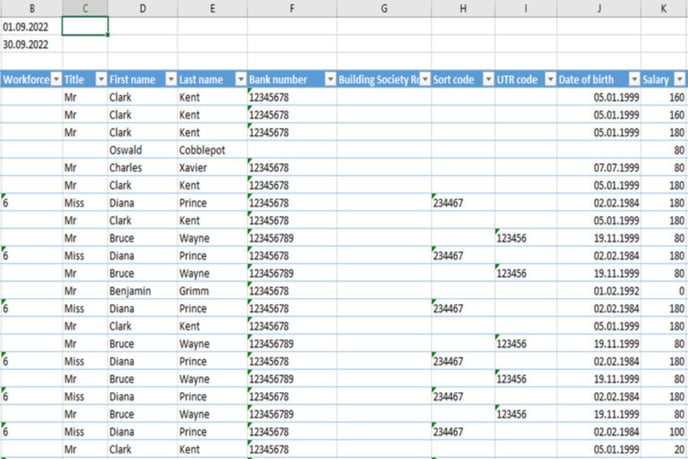Select column F header

(292, 8)
